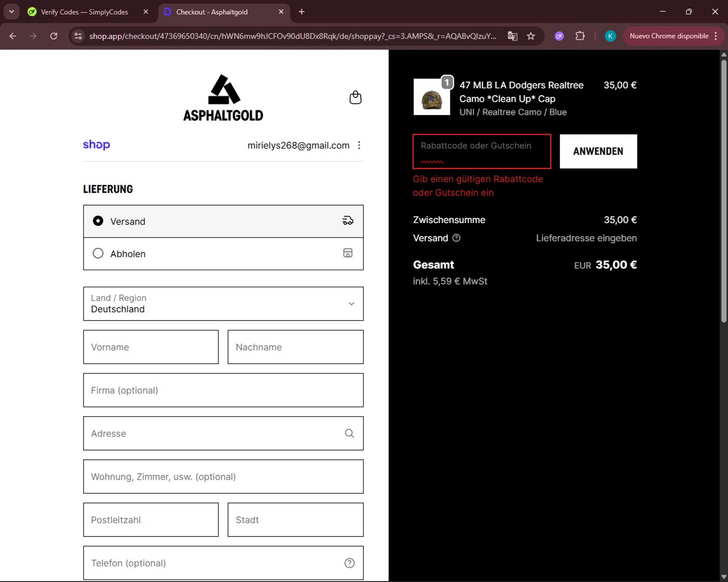Click the Dodgers cap product thumbnail
The height and width of the screenshot is (582, 728).
tap(432, 97)
